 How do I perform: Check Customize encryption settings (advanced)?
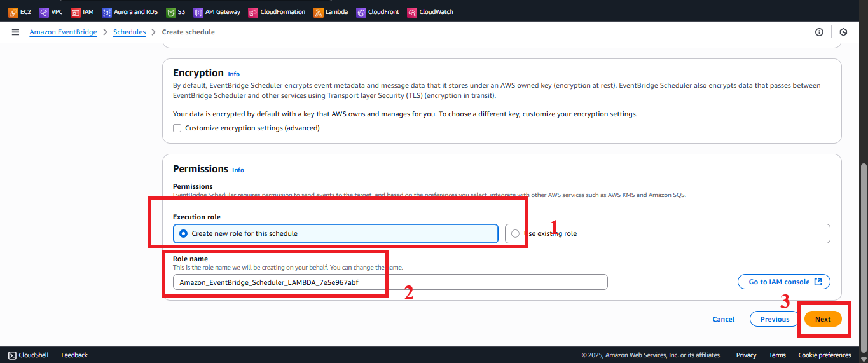click(x=177, y=128)
